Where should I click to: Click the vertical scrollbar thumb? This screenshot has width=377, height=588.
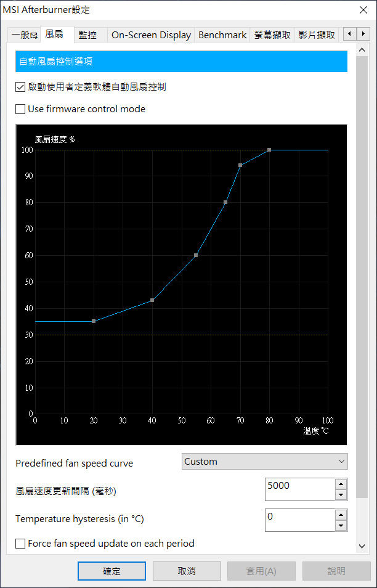(x=362, y=277)
